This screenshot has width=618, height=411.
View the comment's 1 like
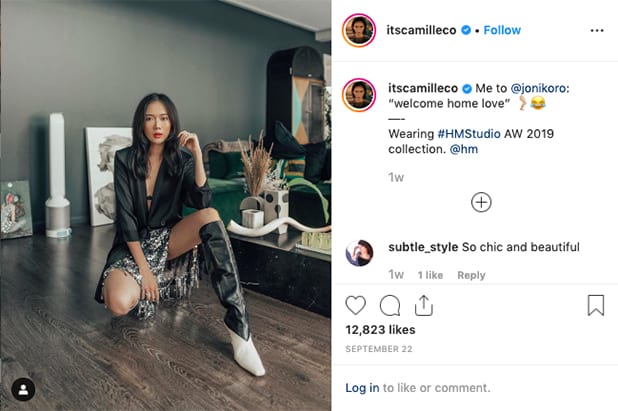coord(430,275)
